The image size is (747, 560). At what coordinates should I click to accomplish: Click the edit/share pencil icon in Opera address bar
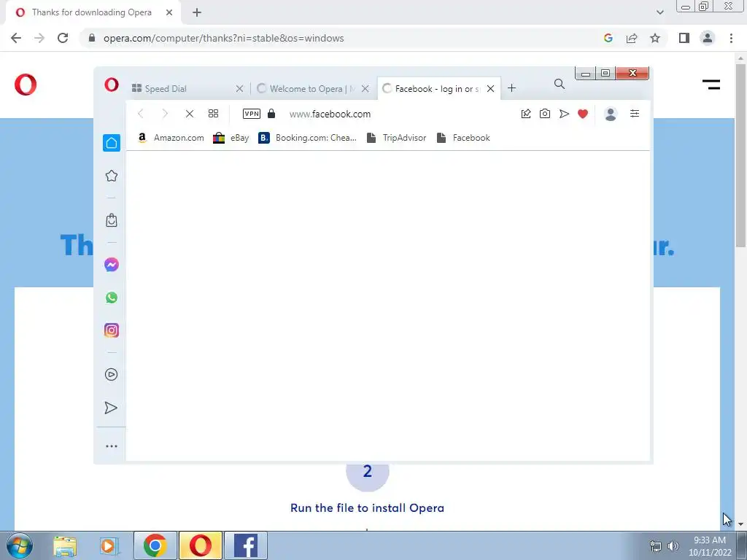tap(526, 113)
